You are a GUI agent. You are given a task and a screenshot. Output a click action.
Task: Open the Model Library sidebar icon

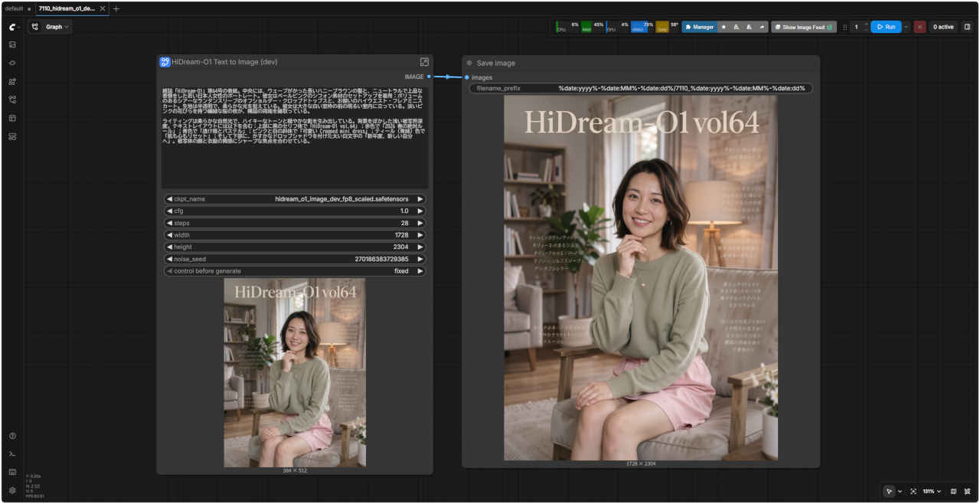12,81
